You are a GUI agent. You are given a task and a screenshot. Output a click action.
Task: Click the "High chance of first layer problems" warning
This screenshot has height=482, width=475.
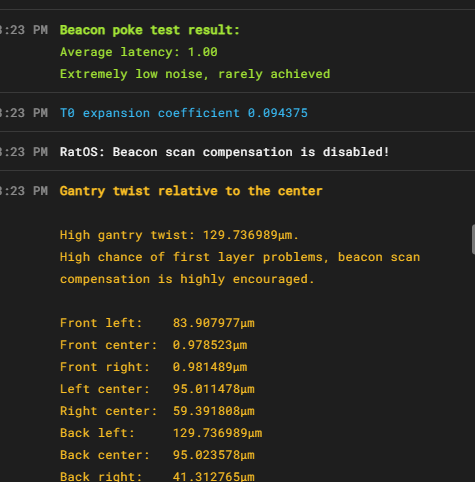coord(194,257)
